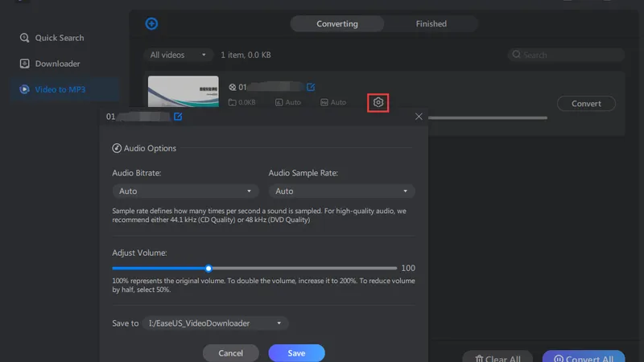The image size is (644, 362).
Task: Click the Adjust Volume slider handle
Action: click(208, 269)
